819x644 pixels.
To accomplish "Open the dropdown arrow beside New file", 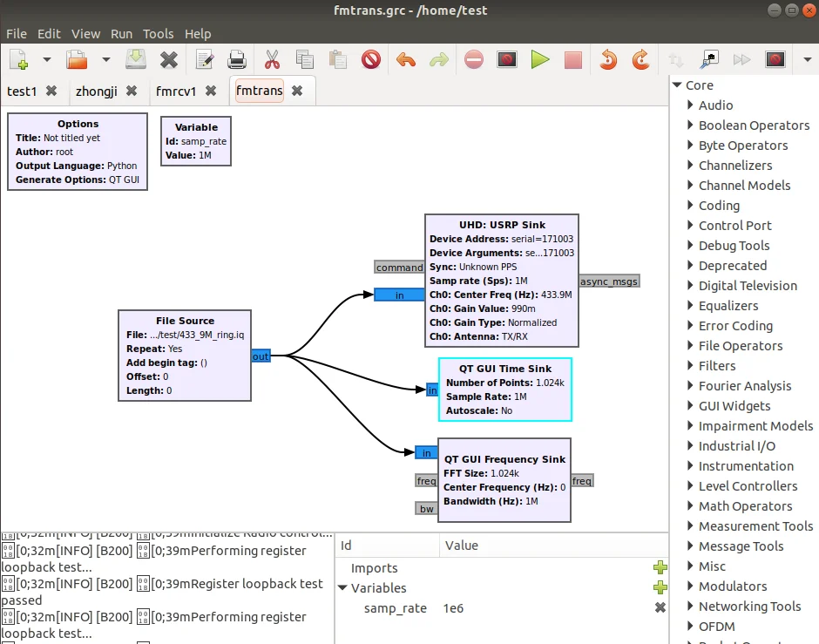I will click(47, 60).
